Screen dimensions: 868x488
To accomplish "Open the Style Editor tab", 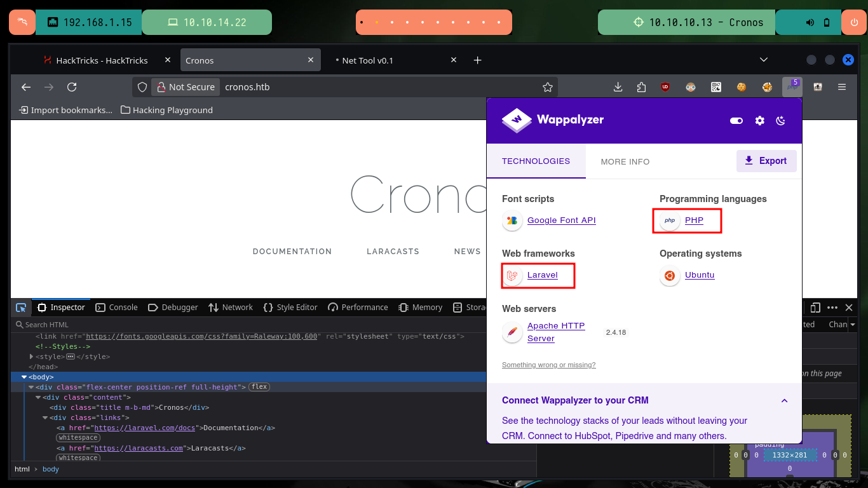I will (x=290, y=308).
